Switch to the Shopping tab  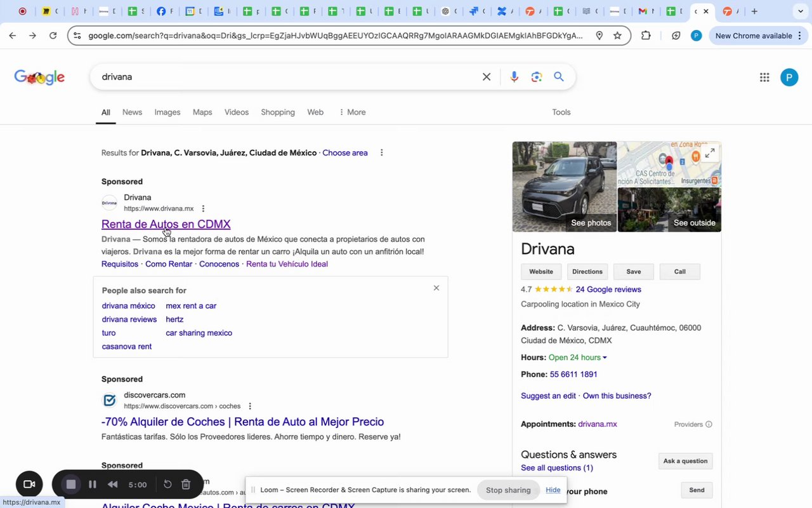pos(278,112)
